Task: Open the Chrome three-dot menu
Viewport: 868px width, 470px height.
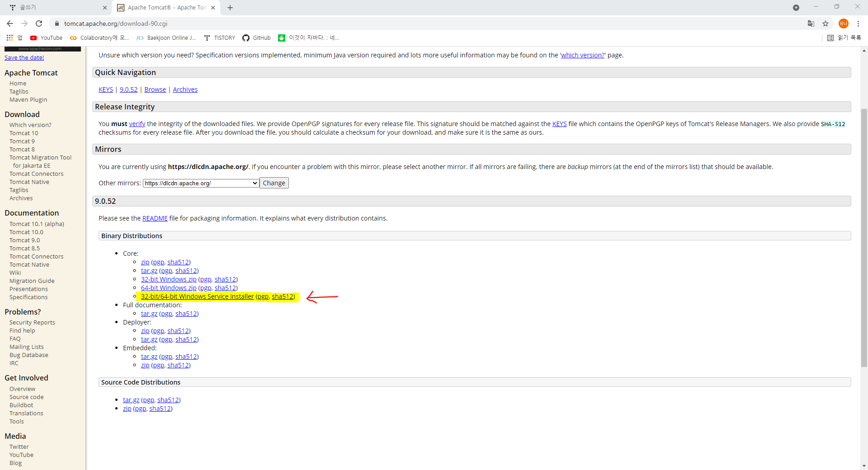Action: click(858, 23)
